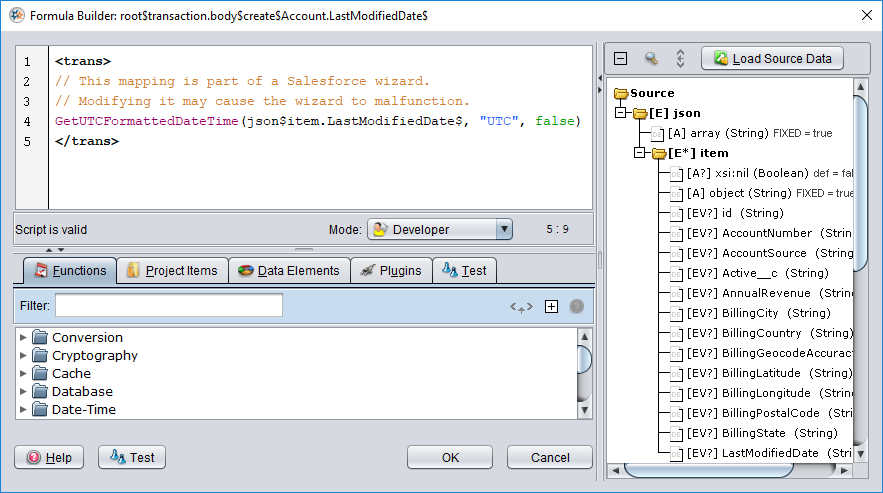Image resolution: width=883 pixels, height=493 pixels.
Task: Click the expand-all plus icon in filter bar
Action: click(x=550, y=306)
